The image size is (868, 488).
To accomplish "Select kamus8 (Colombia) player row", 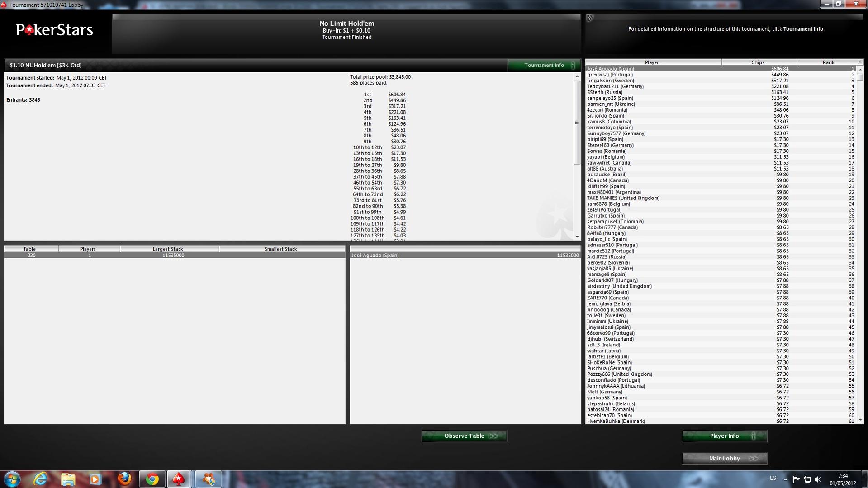I will coord(721,122).
